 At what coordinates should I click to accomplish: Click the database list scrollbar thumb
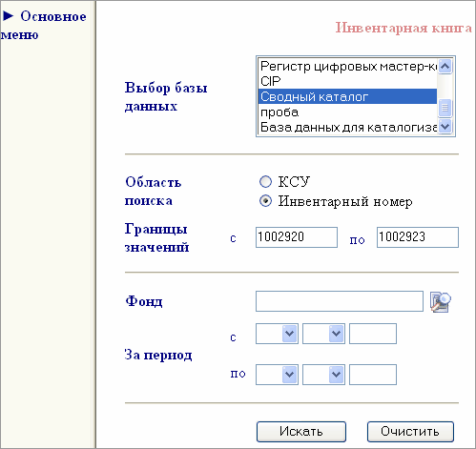pyautogui.click(x=445, y=108)
